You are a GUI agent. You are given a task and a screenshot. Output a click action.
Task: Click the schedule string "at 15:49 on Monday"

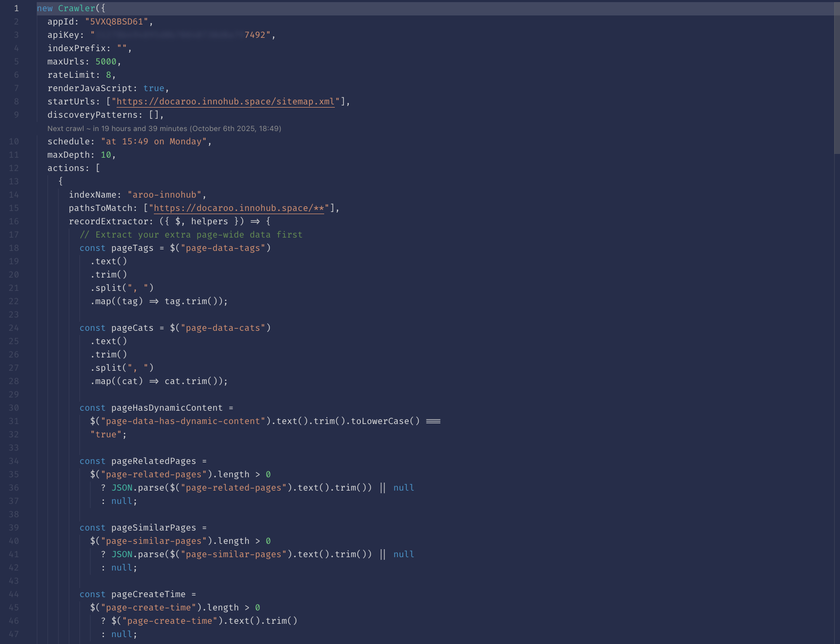[154, 142]
